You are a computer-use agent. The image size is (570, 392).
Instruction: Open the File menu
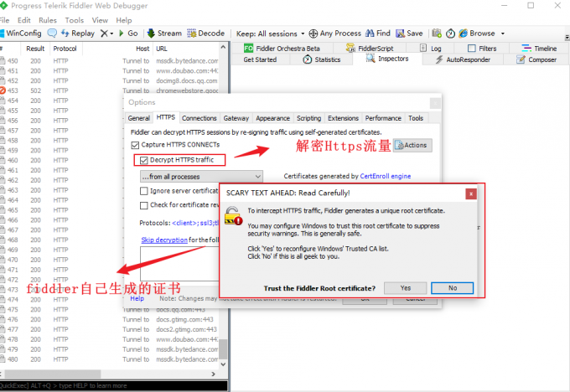4,20
